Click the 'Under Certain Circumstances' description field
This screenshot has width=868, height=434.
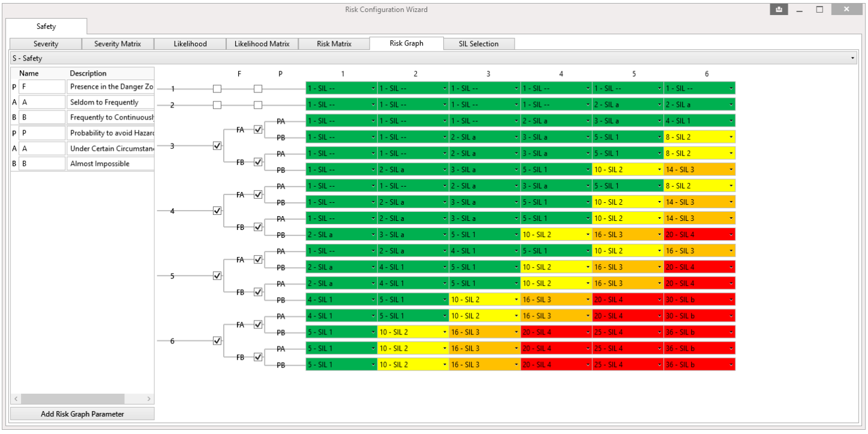point(110,148)
